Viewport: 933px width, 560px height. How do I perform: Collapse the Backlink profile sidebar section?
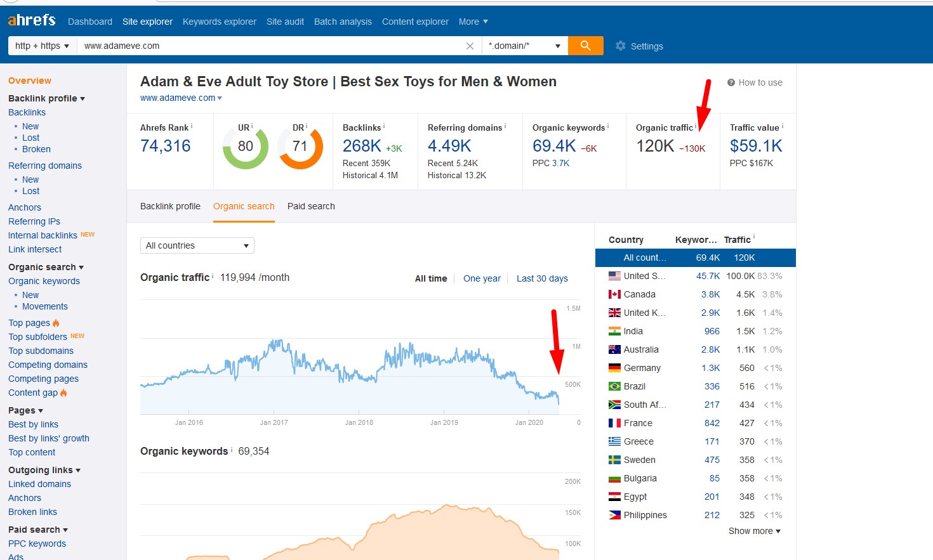[x=46, y=98]
